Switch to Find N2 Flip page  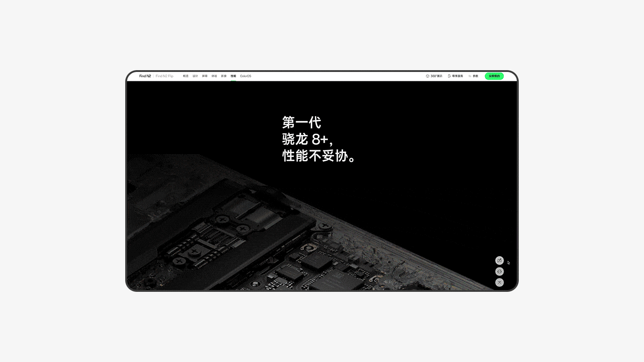[164, 76]
